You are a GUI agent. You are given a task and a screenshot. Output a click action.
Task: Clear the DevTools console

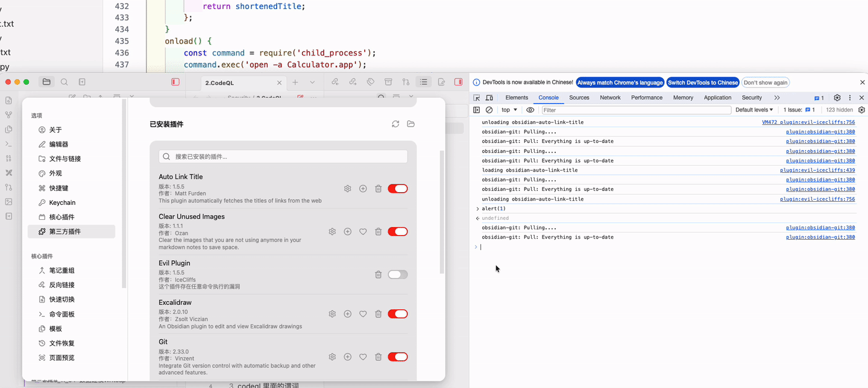point(489,110)
